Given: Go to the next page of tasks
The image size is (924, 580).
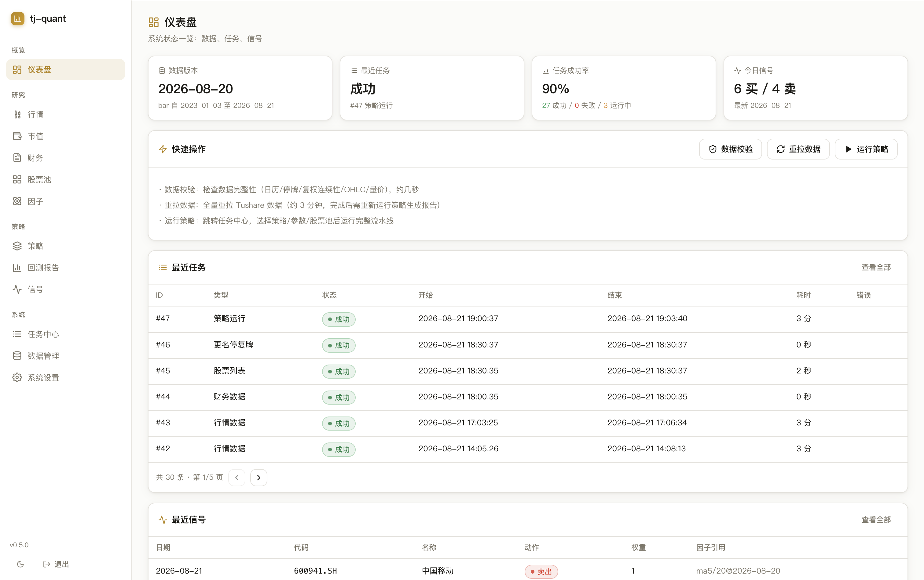Looking at the screenshot, I should 258,478.
